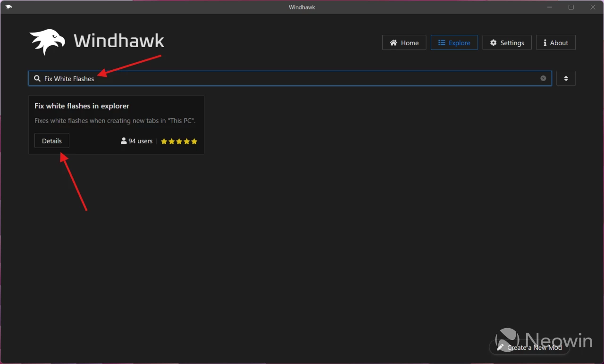This screenshot has width=604, height=364.
Task: Click the Windhawk eagle logo
Action: coord(47,41)
